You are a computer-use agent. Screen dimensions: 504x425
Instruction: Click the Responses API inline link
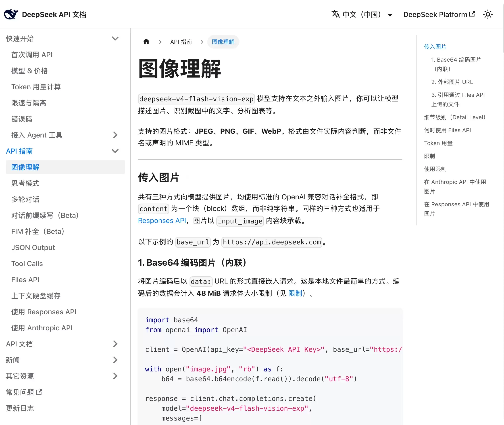(x=162, y=221)
